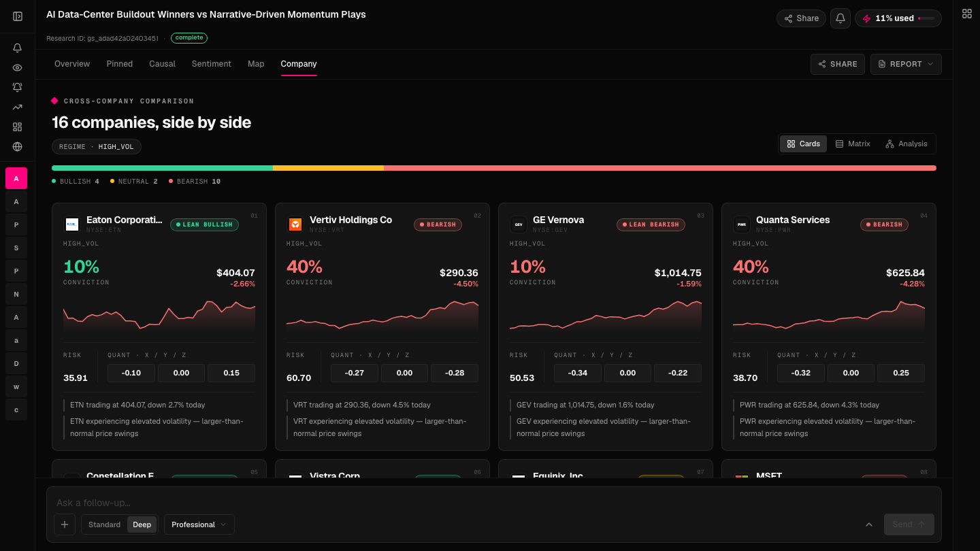This screenshot has width=980, height=551.
Task: Click Quanta's quant value 0.25
Action: (x=901, y=373)
